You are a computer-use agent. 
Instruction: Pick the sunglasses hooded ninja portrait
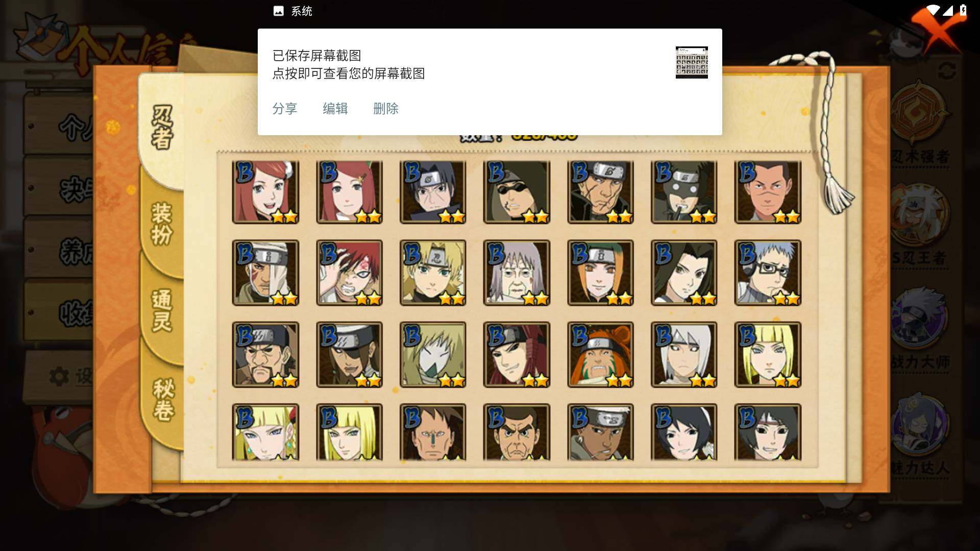[517, 192]
